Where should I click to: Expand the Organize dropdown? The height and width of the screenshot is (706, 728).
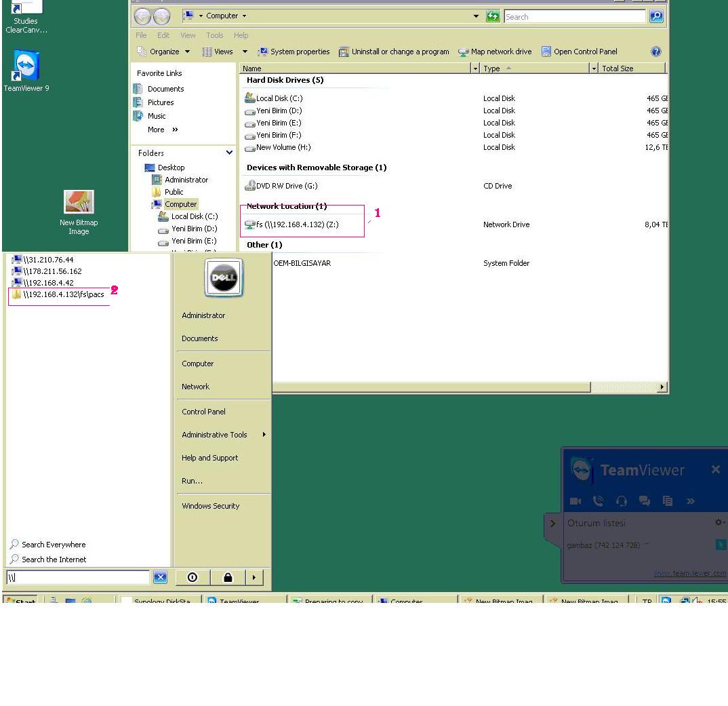187,52
